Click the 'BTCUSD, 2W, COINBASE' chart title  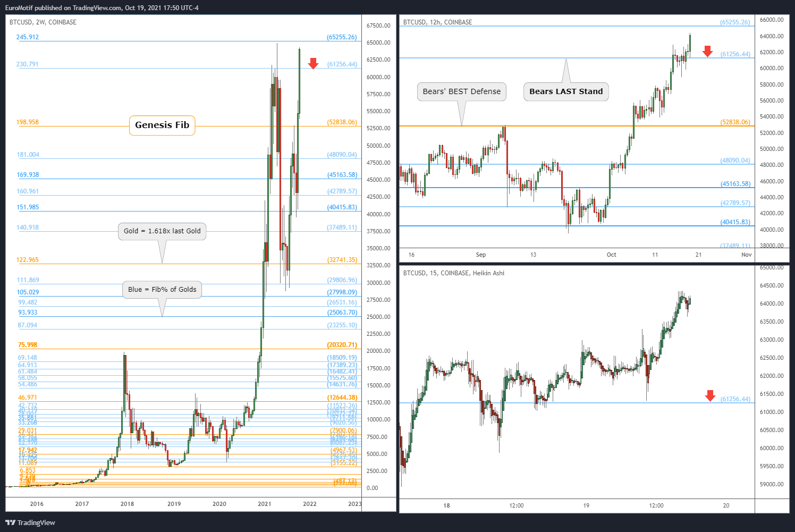tap(43, 22)
